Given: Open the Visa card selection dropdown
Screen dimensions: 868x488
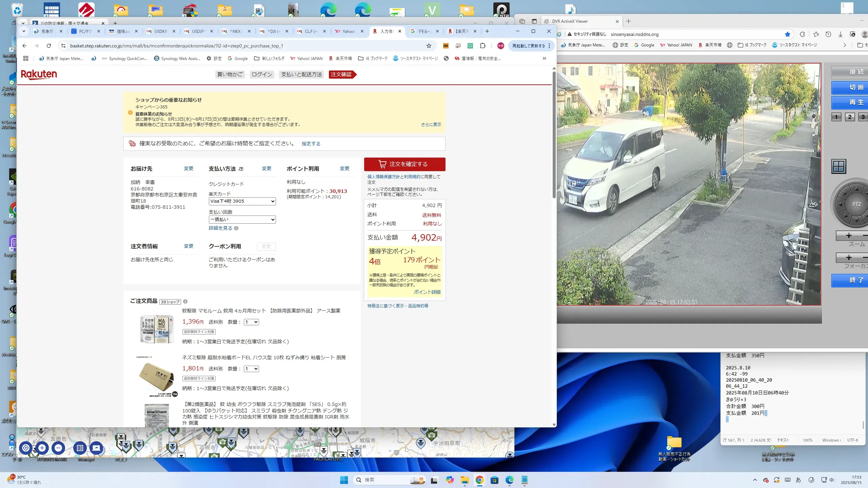Looking at the screenshot, I should tap(242, 201).
